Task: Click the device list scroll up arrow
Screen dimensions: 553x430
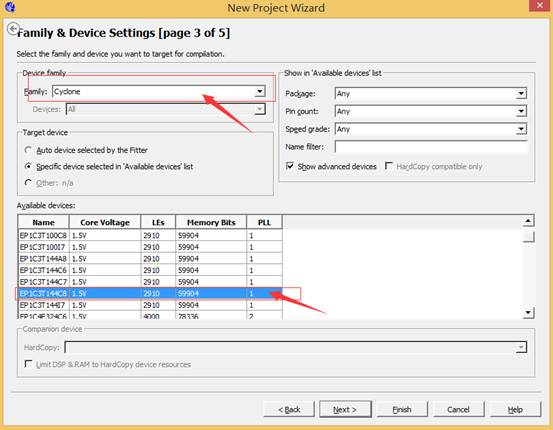Action: (x=528, y=221)
